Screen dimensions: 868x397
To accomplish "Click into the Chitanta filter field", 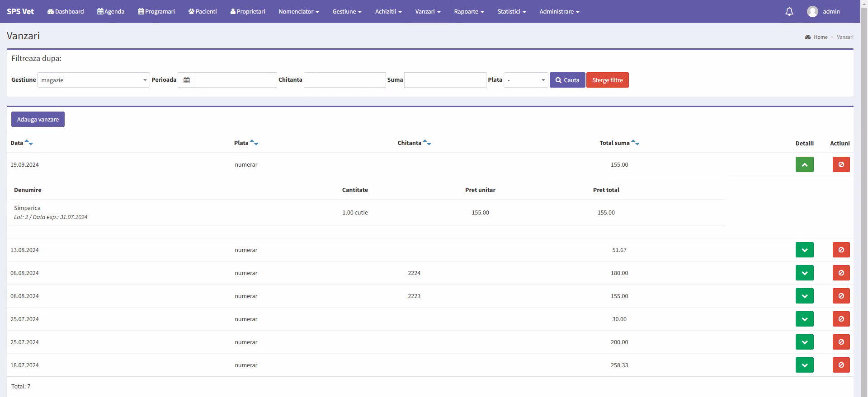I will click(344, 80).
